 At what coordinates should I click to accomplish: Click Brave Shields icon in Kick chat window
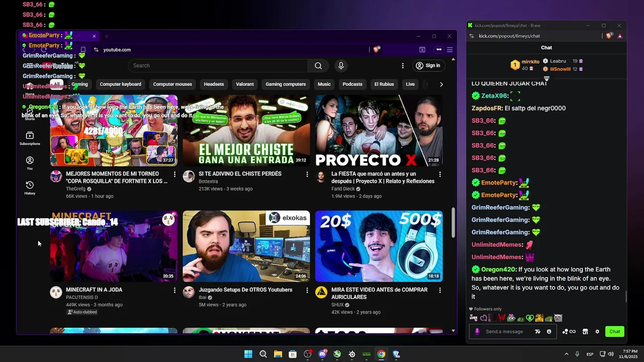click(609, 36)
